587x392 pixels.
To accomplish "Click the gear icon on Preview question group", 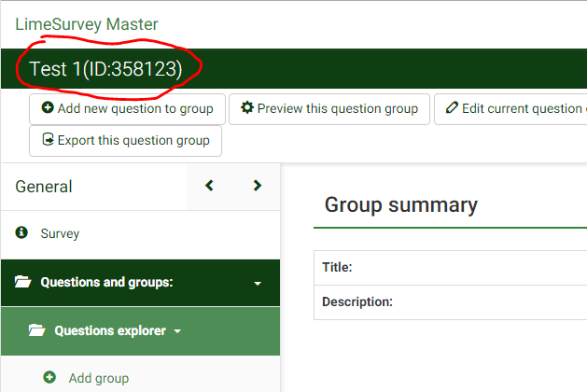I will pyautogui.click(x=247, y=108).
